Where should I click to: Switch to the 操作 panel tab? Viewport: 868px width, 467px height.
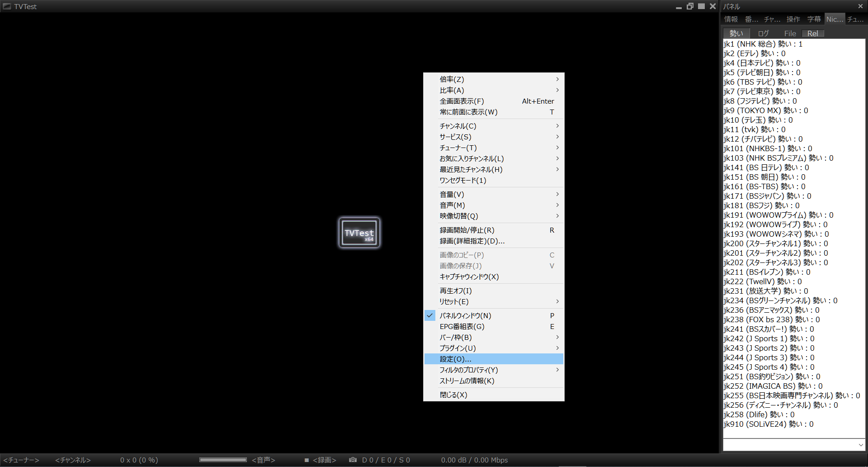click(793, 19)
